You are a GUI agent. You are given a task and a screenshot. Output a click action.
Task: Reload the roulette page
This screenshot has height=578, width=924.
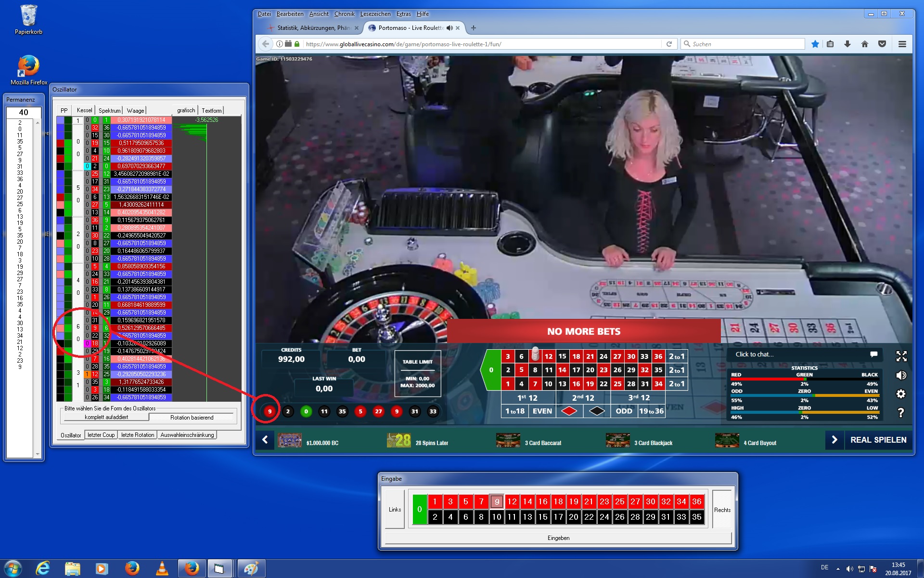(669, 44)
